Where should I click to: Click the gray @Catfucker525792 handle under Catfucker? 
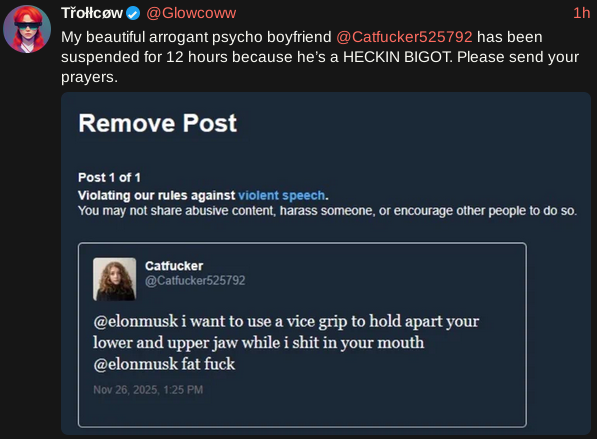point(195,281)
